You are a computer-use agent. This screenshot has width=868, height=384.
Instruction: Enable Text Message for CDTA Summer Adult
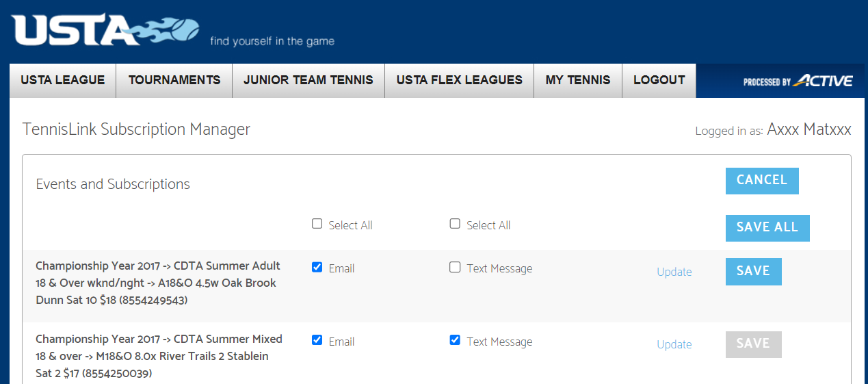(x=455, y=267)
